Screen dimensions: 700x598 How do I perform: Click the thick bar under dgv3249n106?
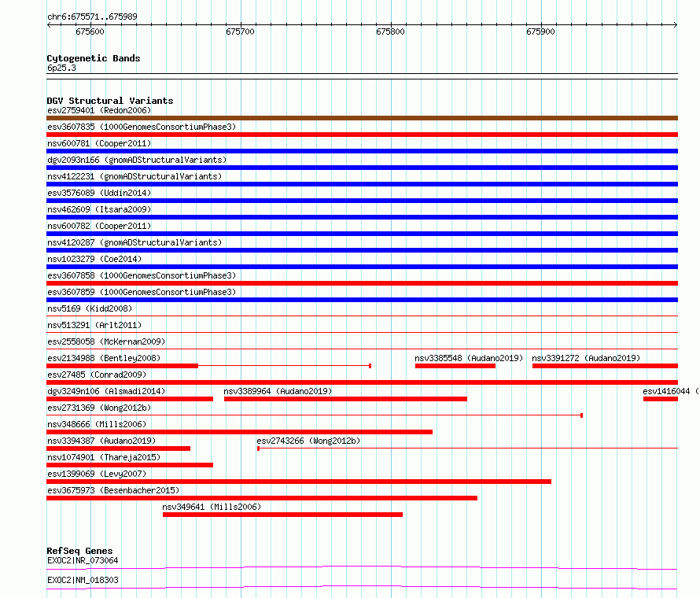[130, 399]
